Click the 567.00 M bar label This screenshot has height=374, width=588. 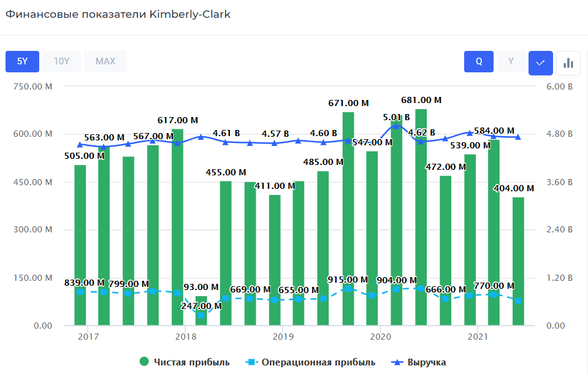click(x=153, y=136)
